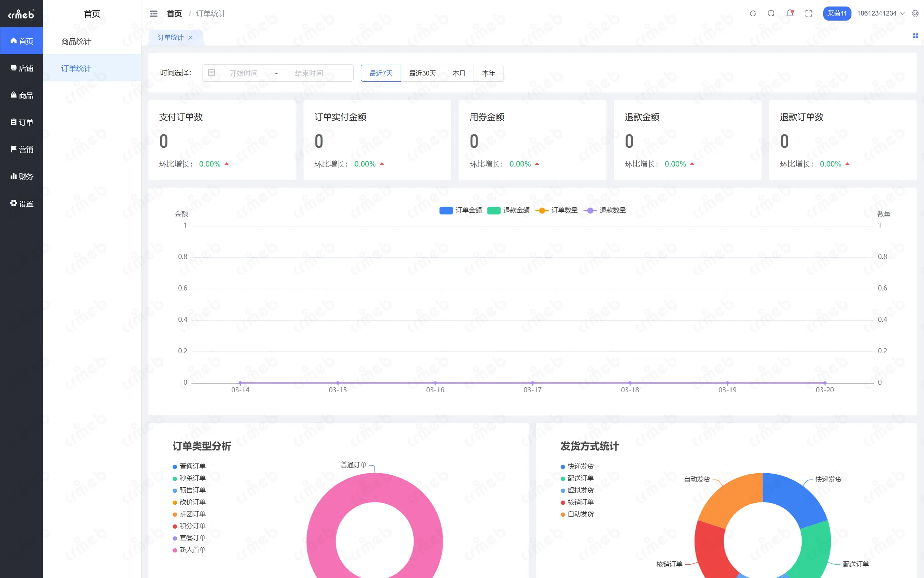Open the 财务 sidebar section
924x578 pixels.
(x=21, y=176)
